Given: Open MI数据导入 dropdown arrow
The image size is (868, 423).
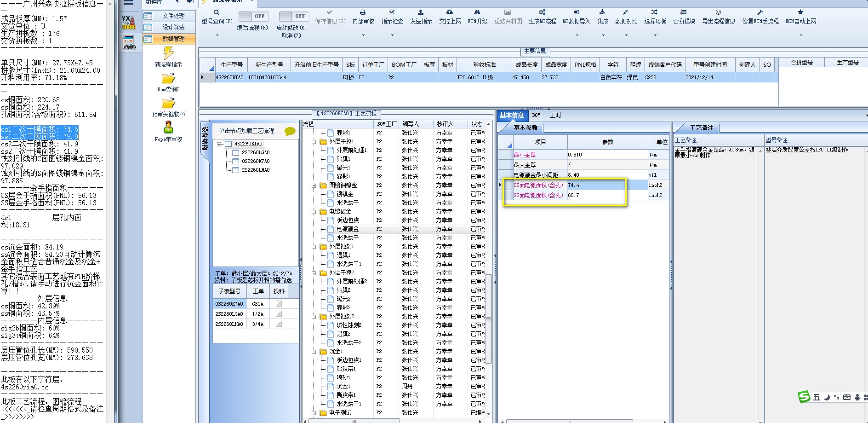Looking at the screenshot, I should click(577, 35).
